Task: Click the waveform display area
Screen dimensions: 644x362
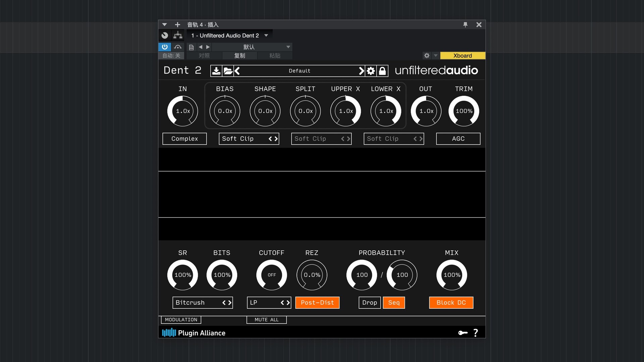Action: click(322, 194)
